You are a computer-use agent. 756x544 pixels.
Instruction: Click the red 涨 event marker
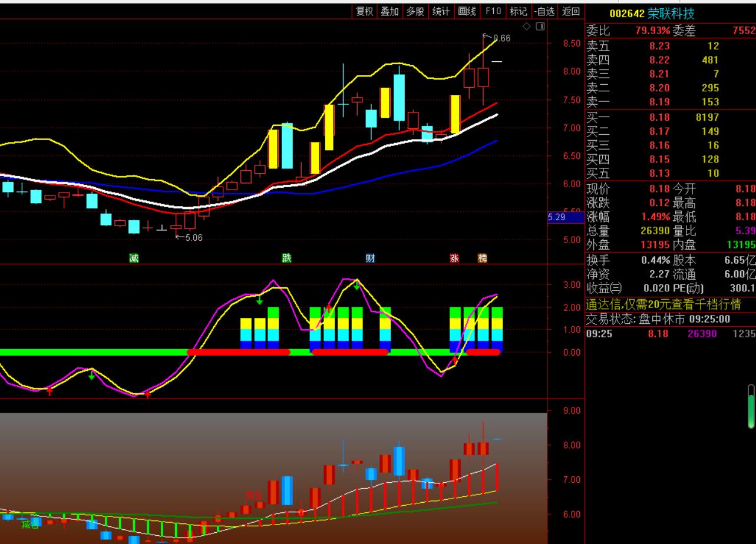point(454,258)
